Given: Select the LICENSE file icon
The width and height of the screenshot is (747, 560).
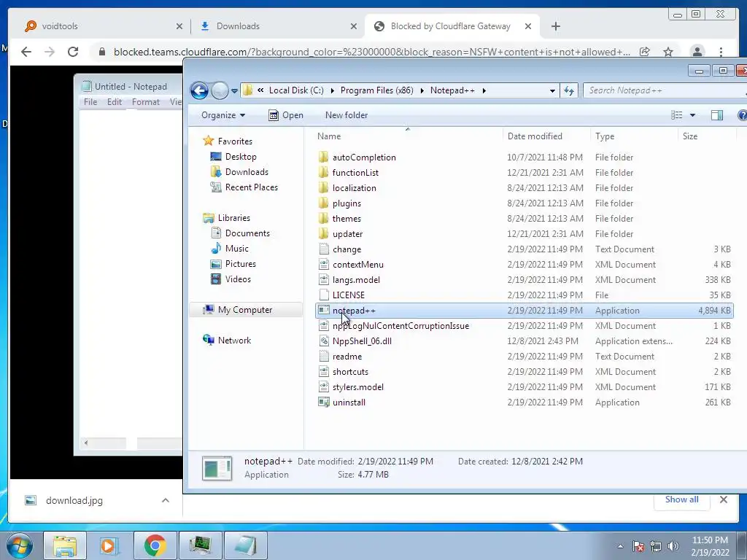Looking at the screenshot, I should point(323,295).
